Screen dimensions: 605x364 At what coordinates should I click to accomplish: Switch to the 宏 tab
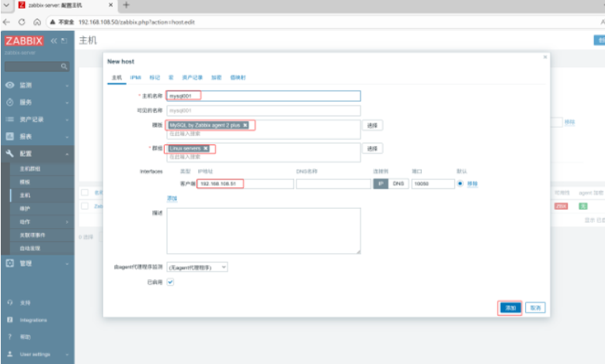click(171, 78)
